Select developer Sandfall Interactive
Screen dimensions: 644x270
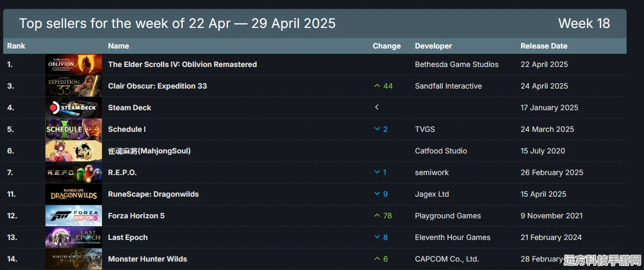click(x=449, y=86)
